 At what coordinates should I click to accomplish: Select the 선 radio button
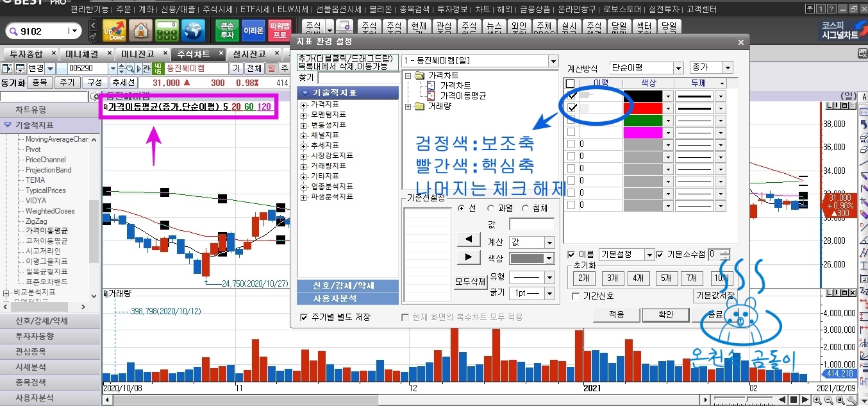tap(462, 208)
